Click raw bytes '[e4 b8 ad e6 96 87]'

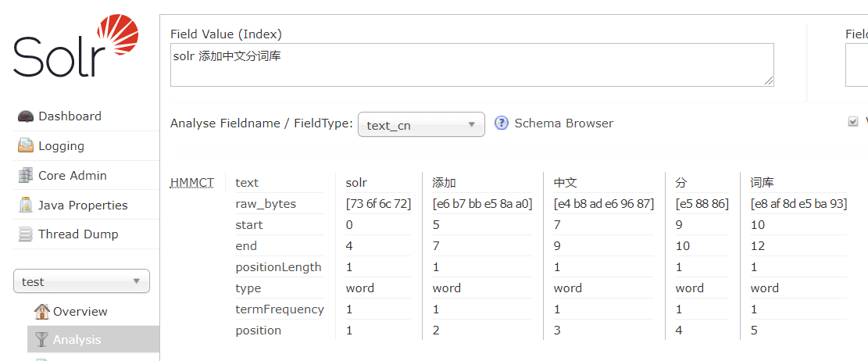click(604, 204)
